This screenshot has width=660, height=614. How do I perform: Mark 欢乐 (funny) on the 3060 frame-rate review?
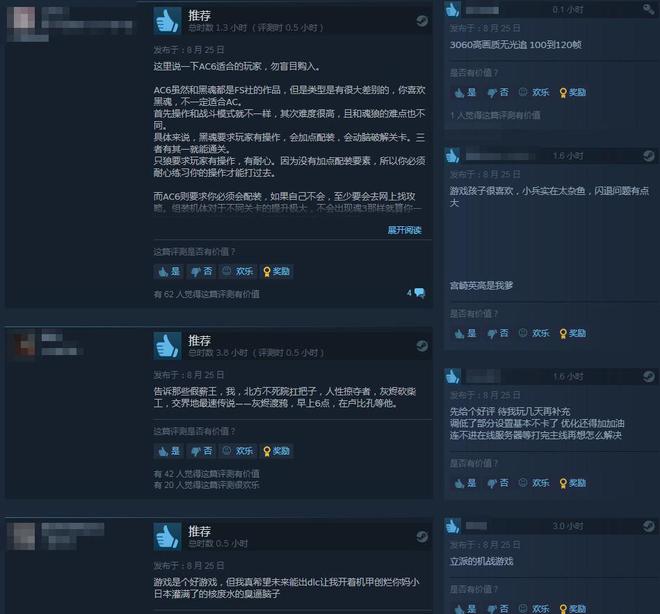pos(535,92)
